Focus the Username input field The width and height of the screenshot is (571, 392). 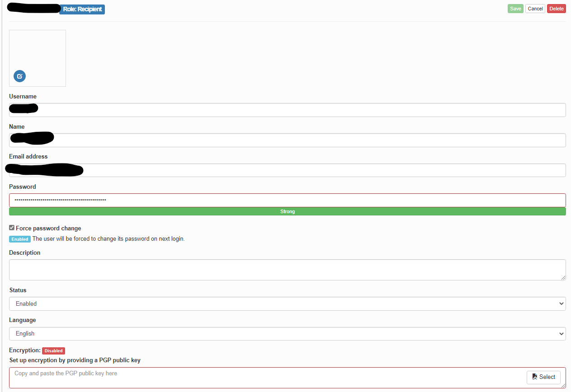[288, 110]
